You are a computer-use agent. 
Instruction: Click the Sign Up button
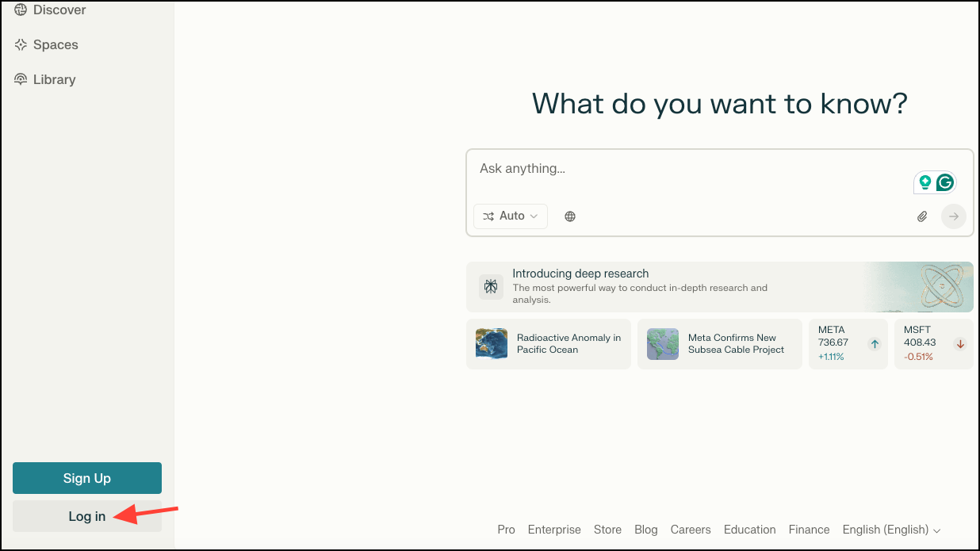tap(87, 478)
